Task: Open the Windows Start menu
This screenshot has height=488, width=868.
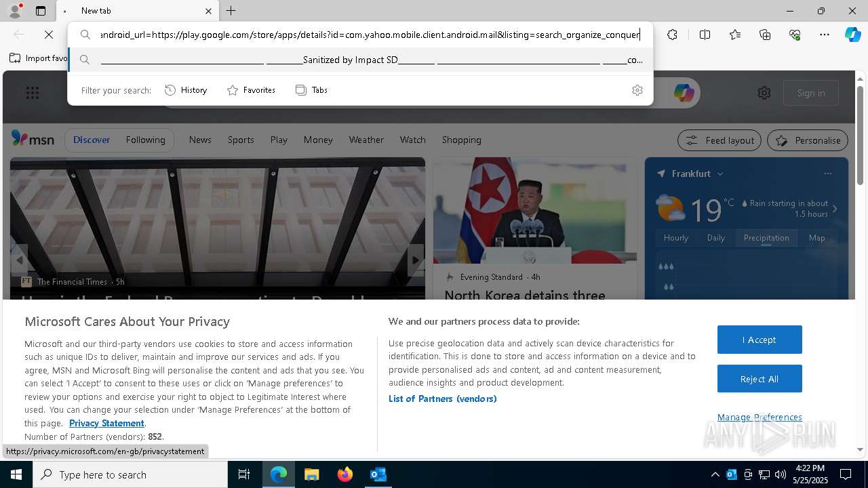Action: (x=16, y=474)
